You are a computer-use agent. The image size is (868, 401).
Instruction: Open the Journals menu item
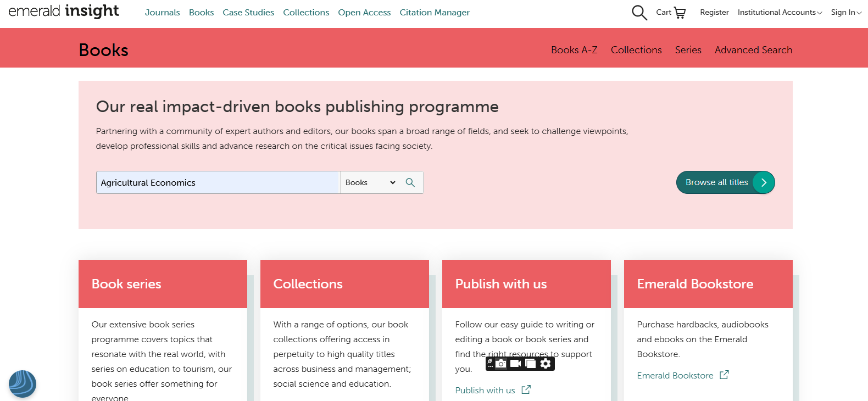point(162,12)
